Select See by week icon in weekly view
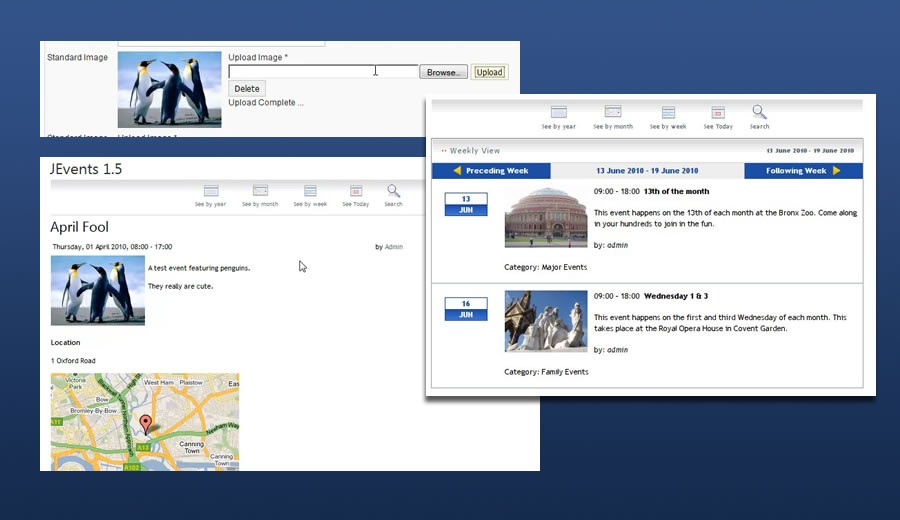900x520 pixels. [668, 113]
